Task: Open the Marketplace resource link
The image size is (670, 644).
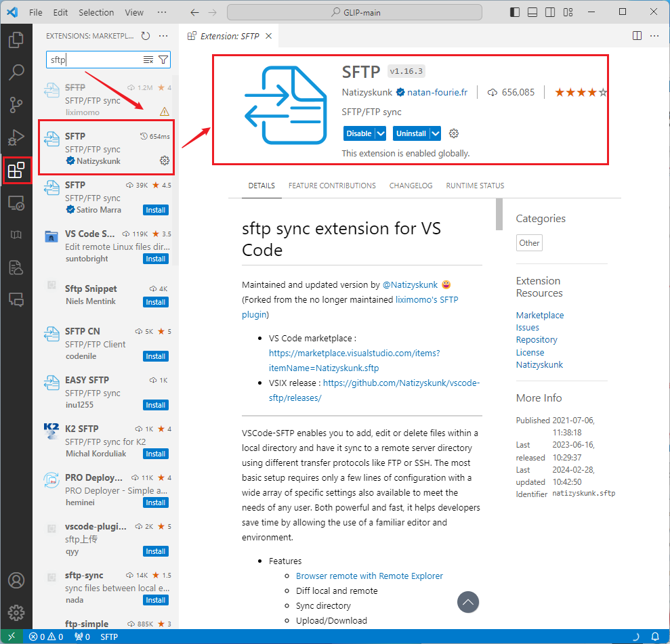Action: 540,315
